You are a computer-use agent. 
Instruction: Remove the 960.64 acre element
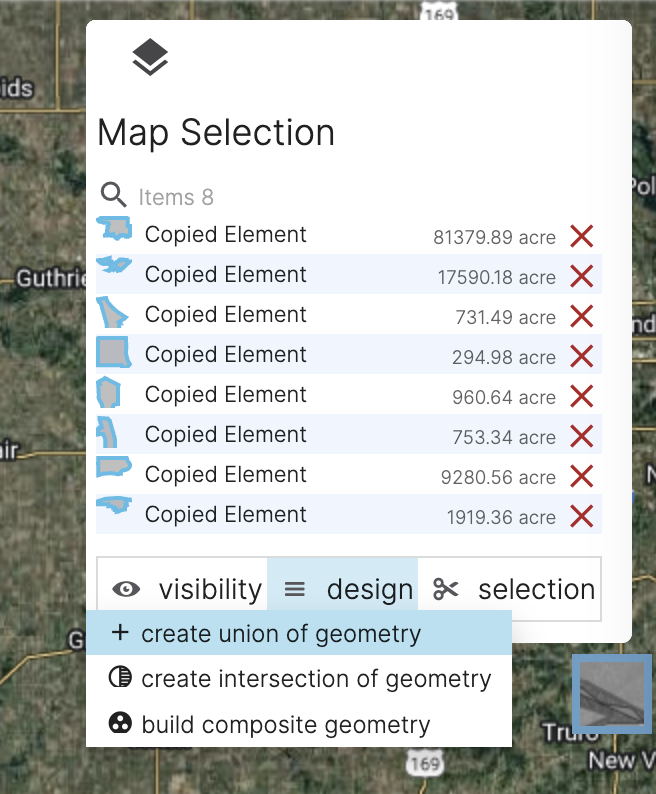(x=582, y=396)
